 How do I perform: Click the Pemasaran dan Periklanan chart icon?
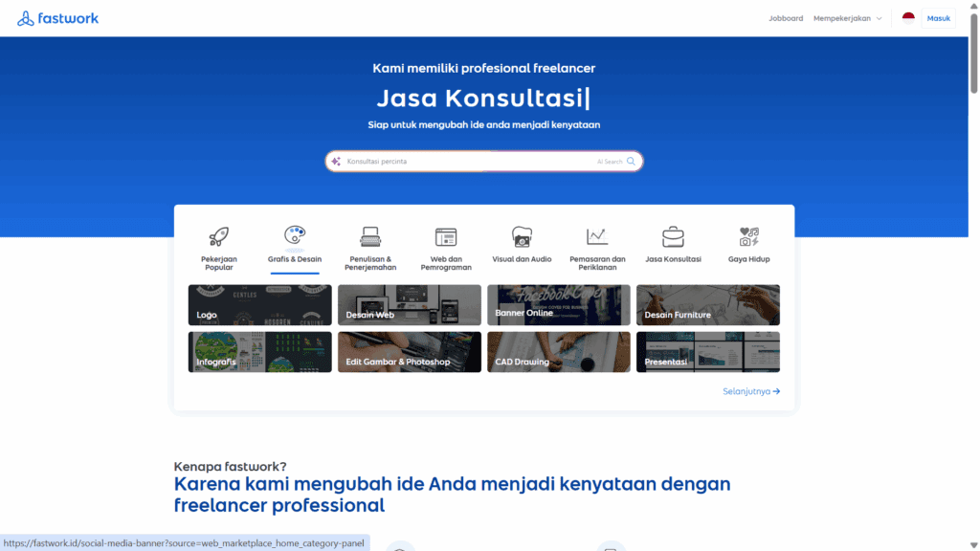(597, 236)
